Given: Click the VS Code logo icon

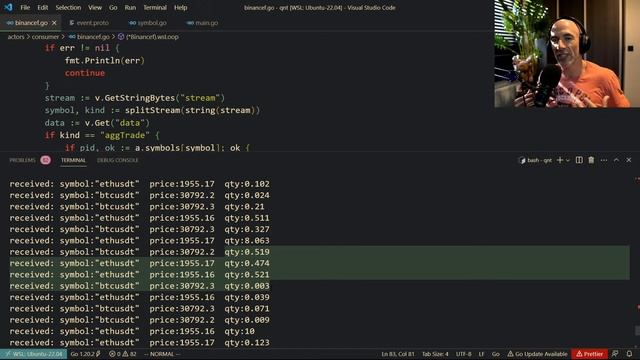Looking at the screenshot, I should tap(8, 7).
